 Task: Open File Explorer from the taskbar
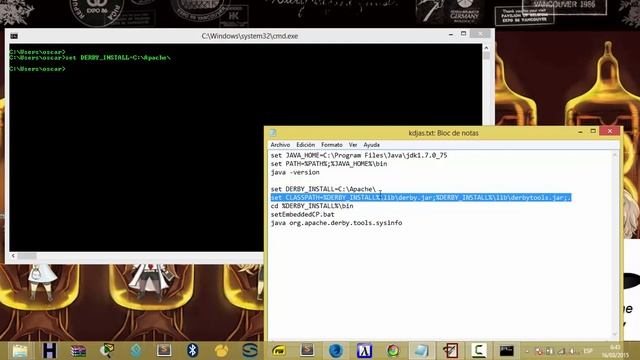[x=20, y=351]
